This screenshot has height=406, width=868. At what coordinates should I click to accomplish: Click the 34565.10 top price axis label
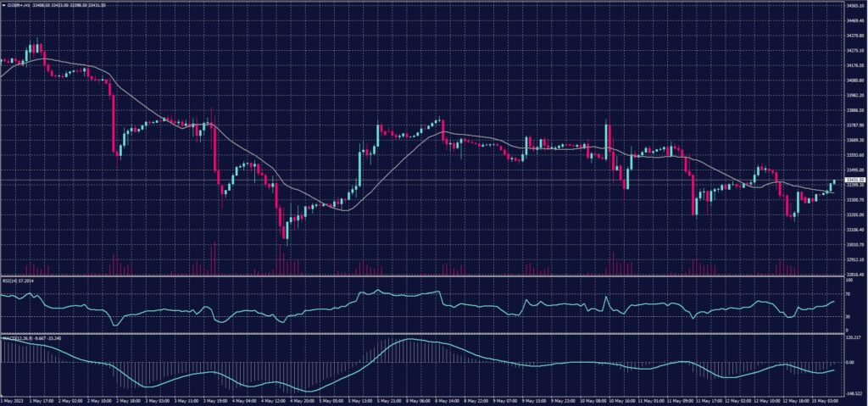(854, 5)
